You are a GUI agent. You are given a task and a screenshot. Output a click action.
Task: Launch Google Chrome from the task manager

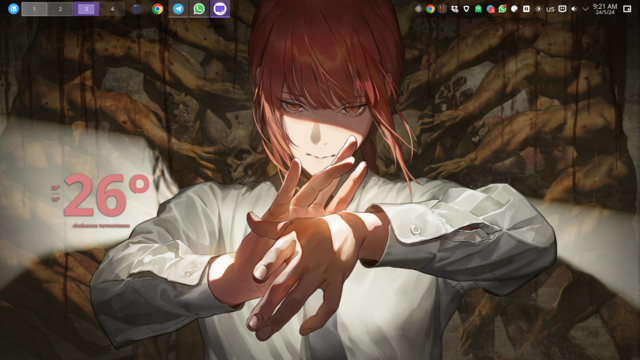[x=158, y=9]
